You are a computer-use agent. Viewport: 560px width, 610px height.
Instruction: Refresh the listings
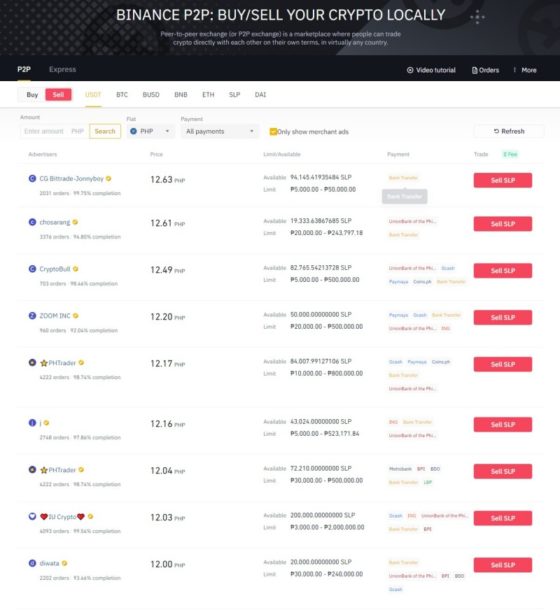point(509,131)
